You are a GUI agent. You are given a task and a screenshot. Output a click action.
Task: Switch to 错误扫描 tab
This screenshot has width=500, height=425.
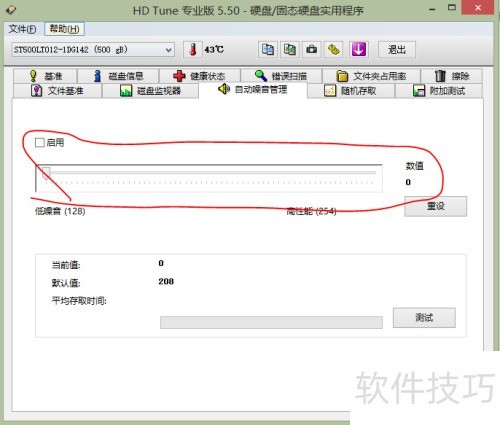click(x=281, y=76)
